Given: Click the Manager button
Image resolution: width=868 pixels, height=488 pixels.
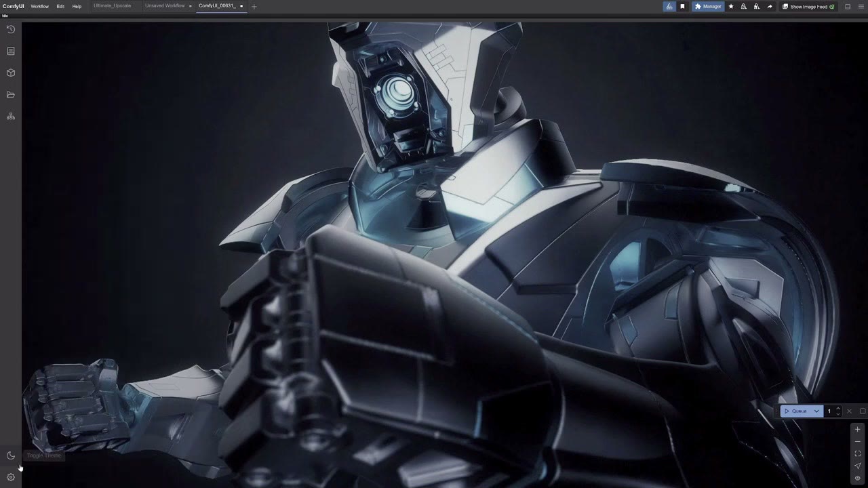Looking at the screenshot, I should click(708, 6).
